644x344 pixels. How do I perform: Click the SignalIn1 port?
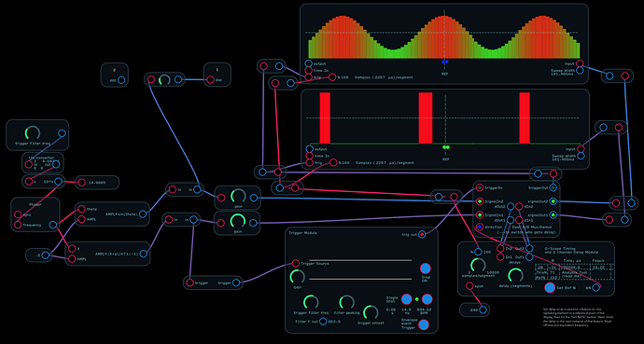click(480, 214)
